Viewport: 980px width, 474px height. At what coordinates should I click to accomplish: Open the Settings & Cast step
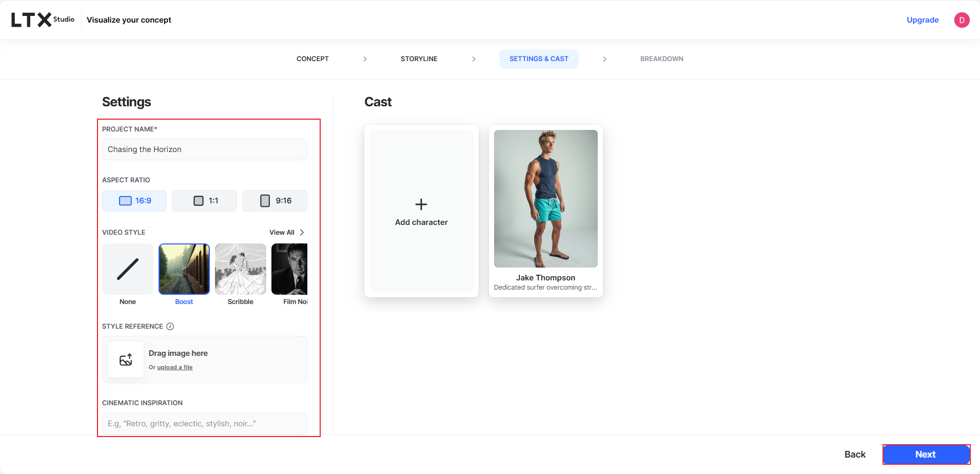tap(539, 59)
